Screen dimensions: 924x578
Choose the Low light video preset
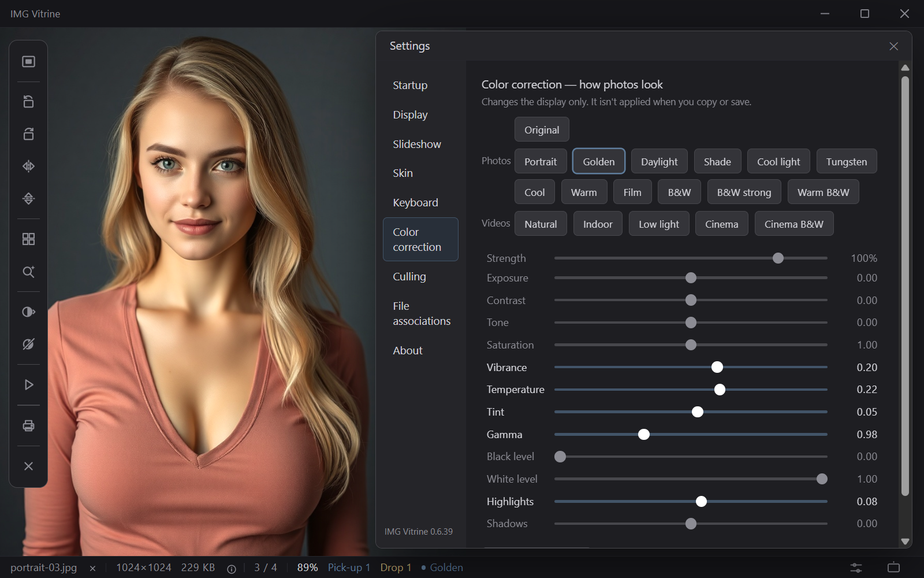click(x=659, y=224)
